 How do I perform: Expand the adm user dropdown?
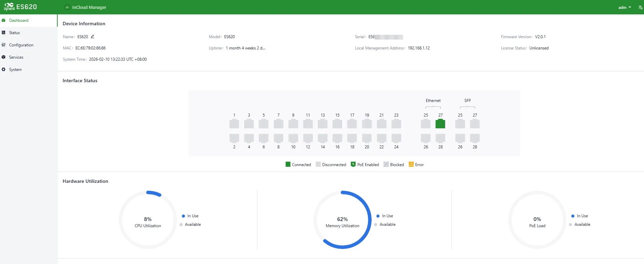pyautogui.click(x=625, y=8)
